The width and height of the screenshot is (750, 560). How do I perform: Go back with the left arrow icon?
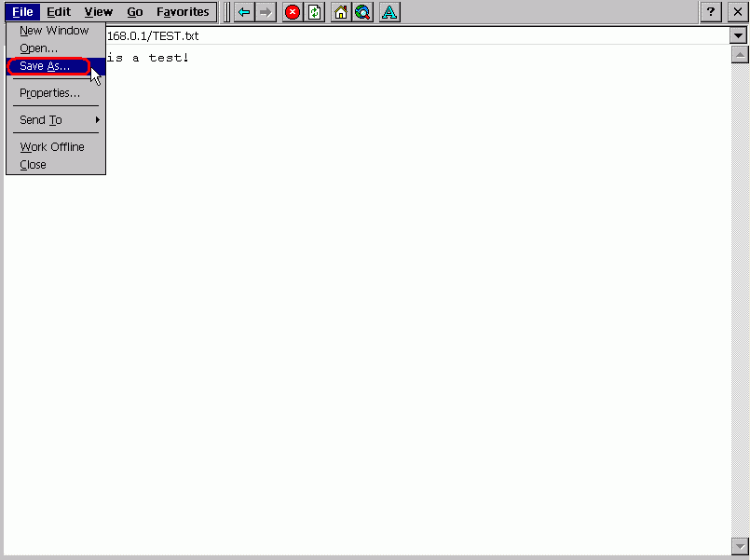coord(244,12)
